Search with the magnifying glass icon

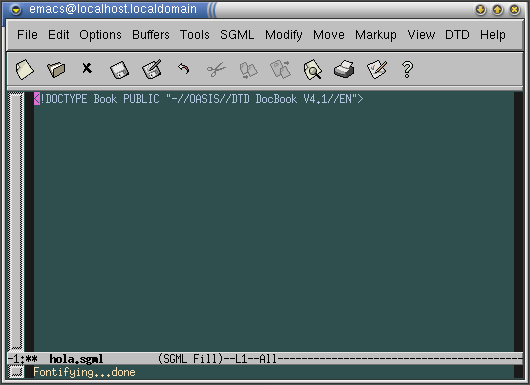pyautogui.click(x=313, y=70)
